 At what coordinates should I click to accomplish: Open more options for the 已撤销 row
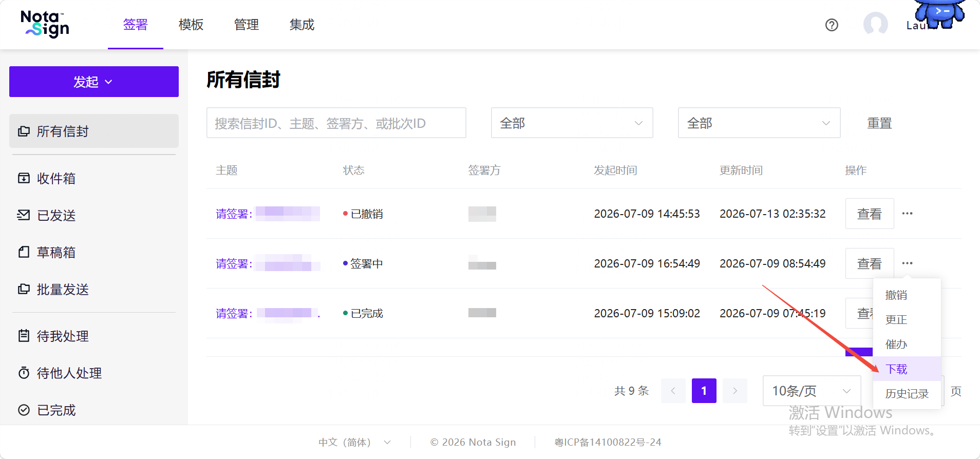click(x=908, y=214)
